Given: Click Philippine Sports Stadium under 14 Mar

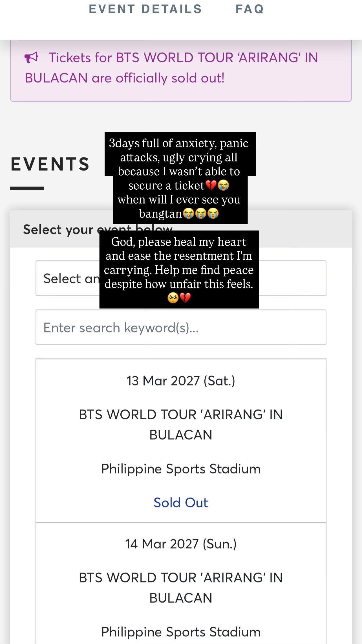Looking at the screenshot, I should click(181, 632).
